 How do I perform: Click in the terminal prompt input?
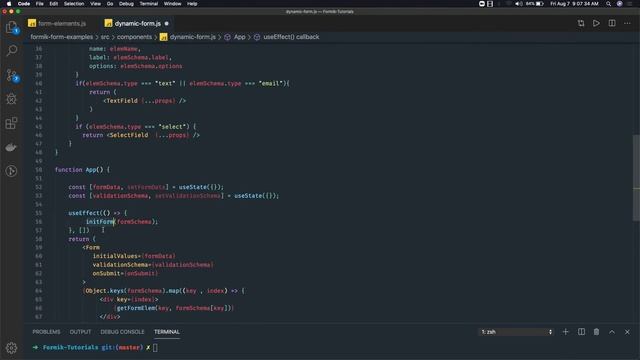point(155,348)
